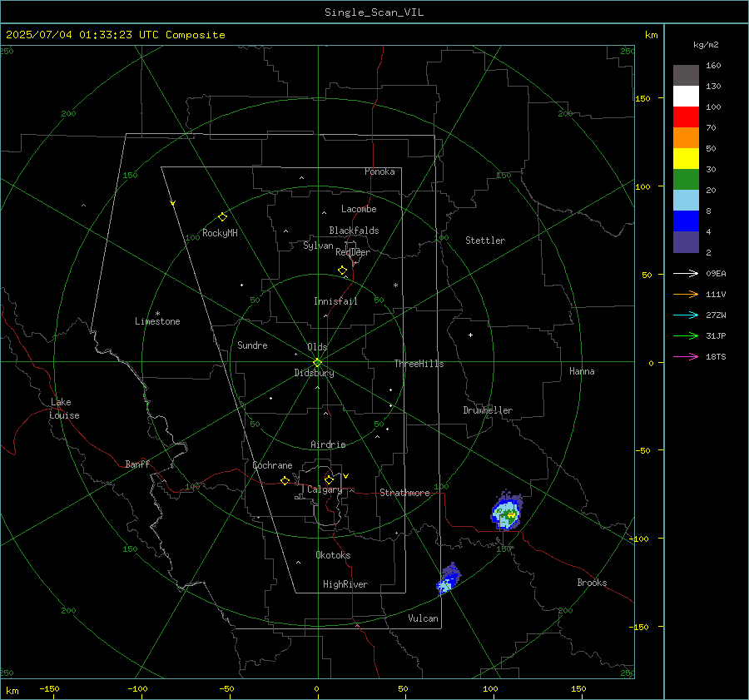Click the Didsbury label
The height and width of the screenshot is (700, 749).
(x=315, y=373)
